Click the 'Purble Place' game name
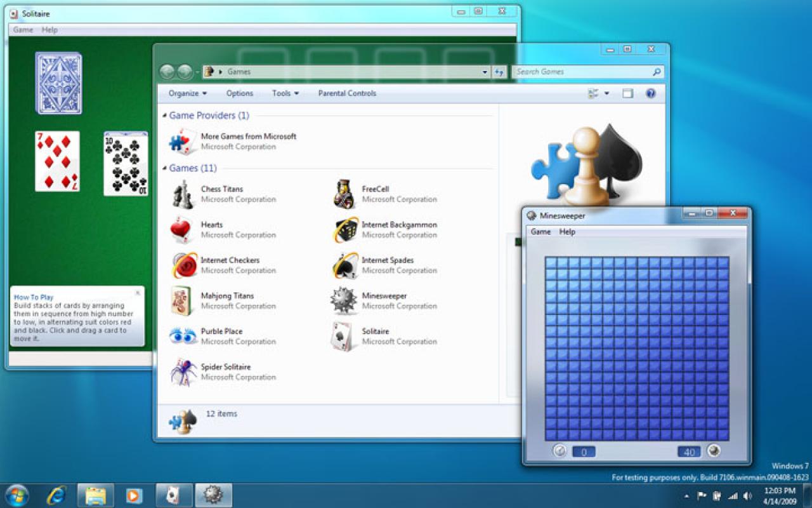812x508 pixels. 221,331
